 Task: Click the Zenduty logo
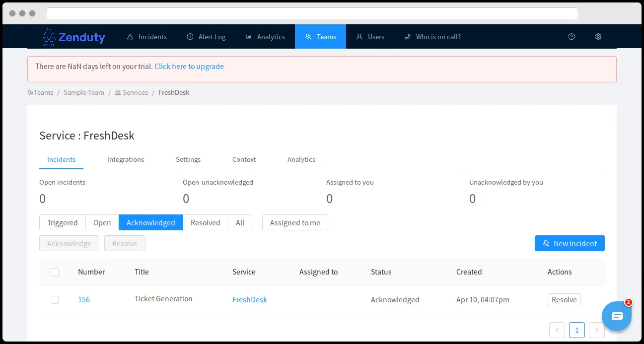(x=73, y=37)
